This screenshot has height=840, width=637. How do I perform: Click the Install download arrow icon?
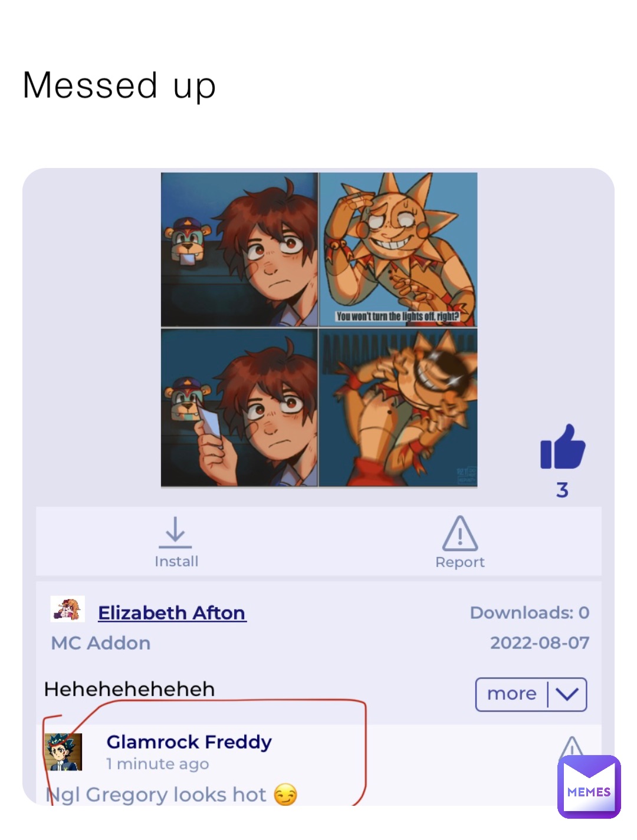(x=175, y=532)
